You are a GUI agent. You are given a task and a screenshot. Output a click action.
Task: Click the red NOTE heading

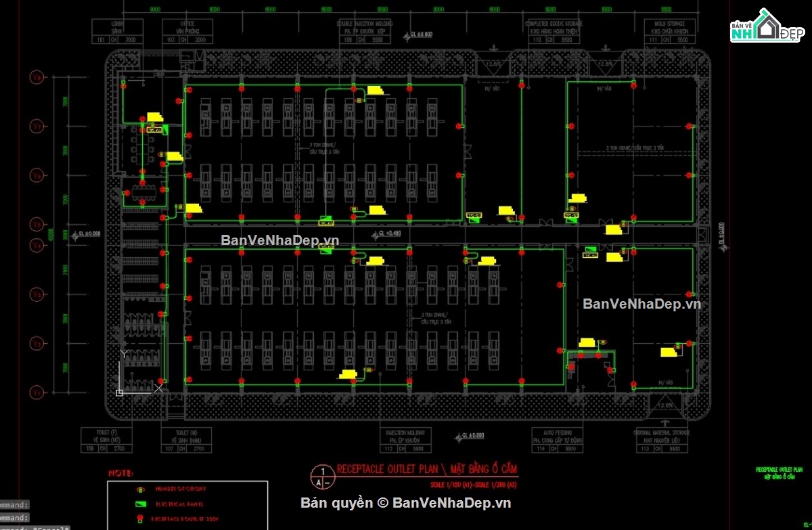pos(121,473)
